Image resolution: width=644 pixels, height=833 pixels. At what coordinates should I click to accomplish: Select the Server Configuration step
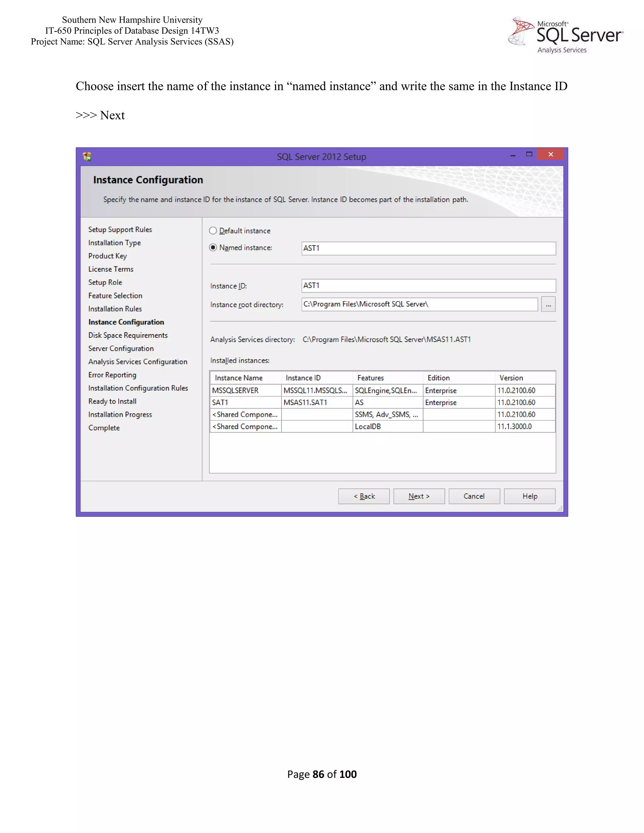pos(121,349)
